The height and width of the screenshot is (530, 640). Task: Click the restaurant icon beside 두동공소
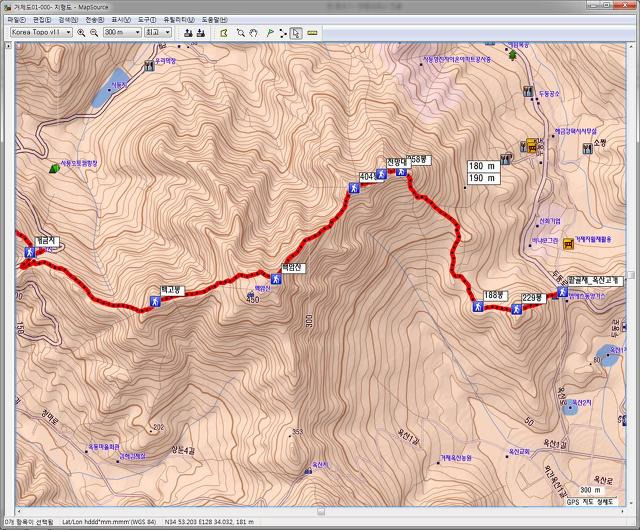pyautogui.click(x=528, y=91)
